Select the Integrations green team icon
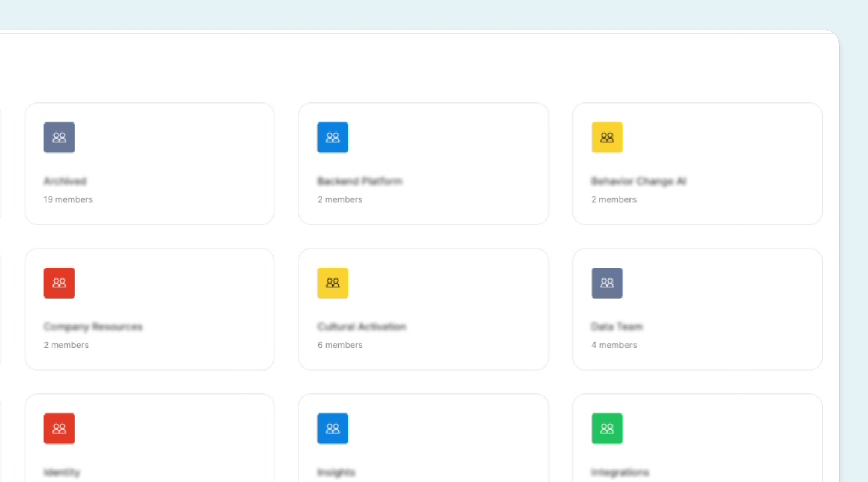The image size is (868, 482). pos(607,428)
